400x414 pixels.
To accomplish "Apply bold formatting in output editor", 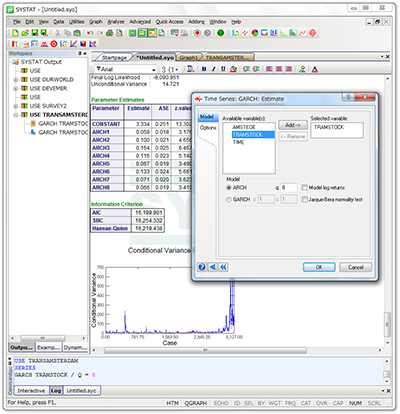I will click(204, 69).
